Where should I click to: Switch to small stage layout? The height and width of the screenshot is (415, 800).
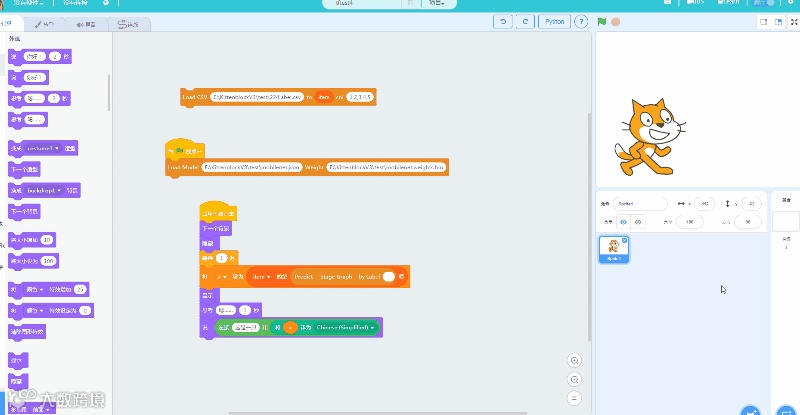(x=764, y=22)
